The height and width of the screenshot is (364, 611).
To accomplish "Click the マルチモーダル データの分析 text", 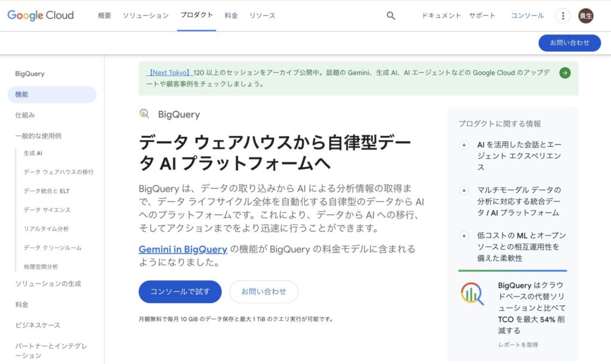I will [519, 202].
